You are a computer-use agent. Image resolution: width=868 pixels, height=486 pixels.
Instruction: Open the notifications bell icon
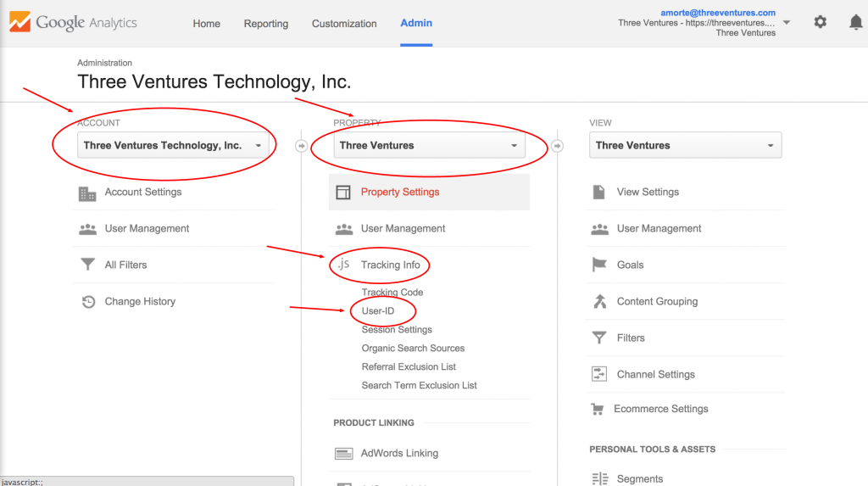pyautogui.click(x=855, y=22)
